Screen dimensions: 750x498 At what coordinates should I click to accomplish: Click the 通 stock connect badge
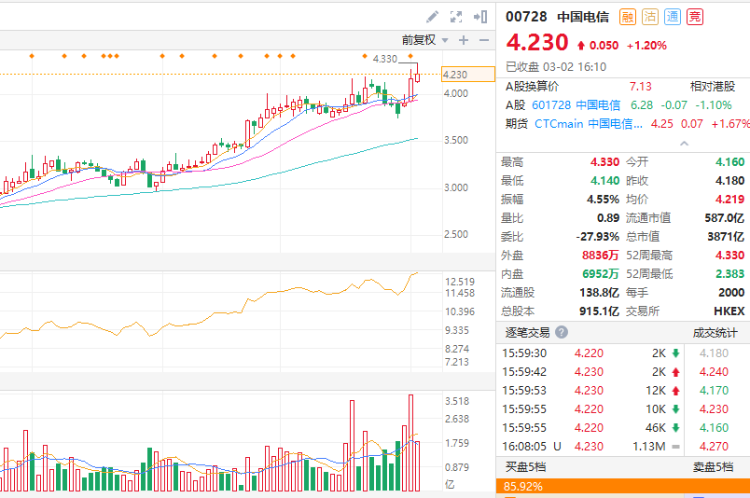click(672, 16)
